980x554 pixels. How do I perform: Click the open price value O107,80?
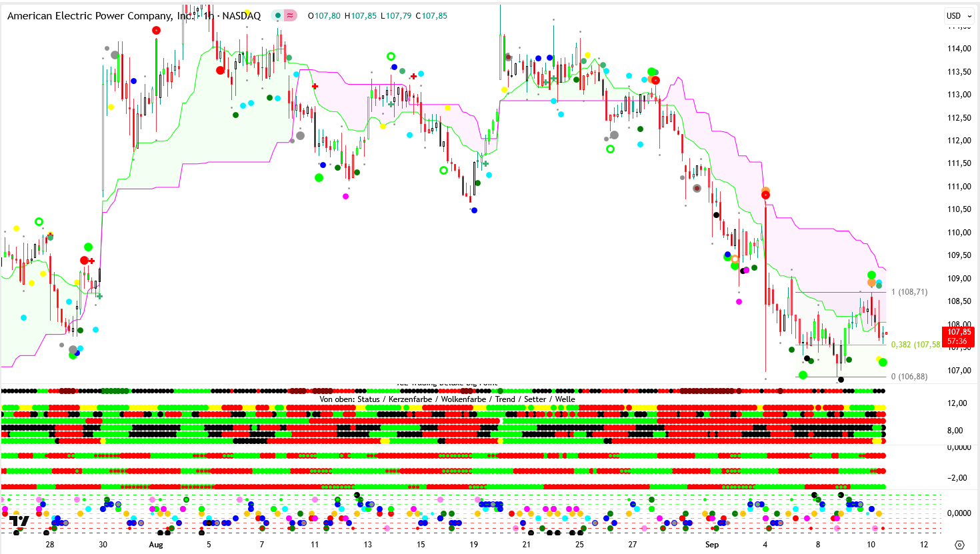[x=324, y=15]
